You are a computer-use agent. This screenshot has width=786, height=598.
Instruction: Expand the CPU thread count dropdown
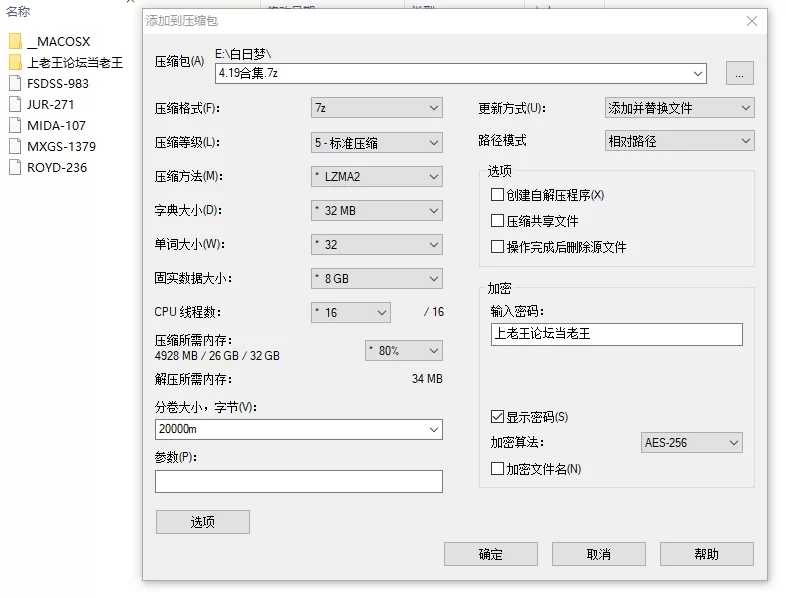pos(350,313)
